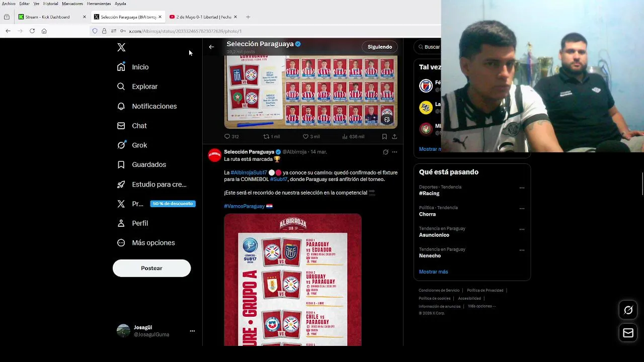Share the sticker album post

pos(394,136)
